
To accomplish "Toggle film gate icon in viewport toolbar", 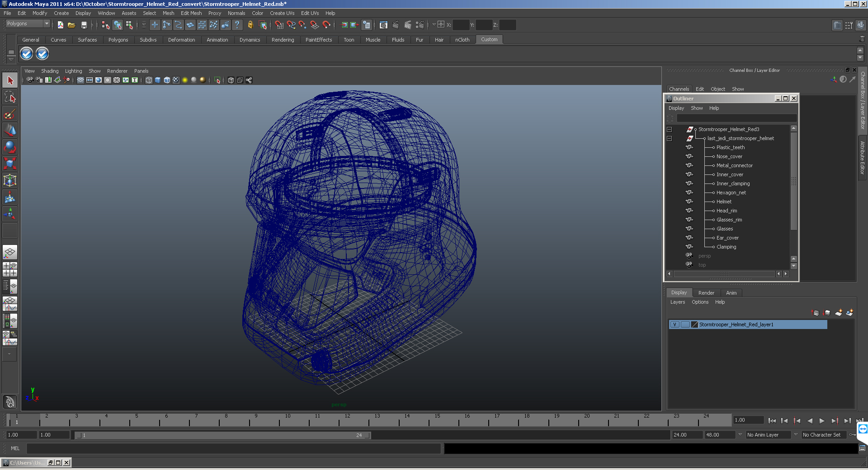I will pos(90,80).
